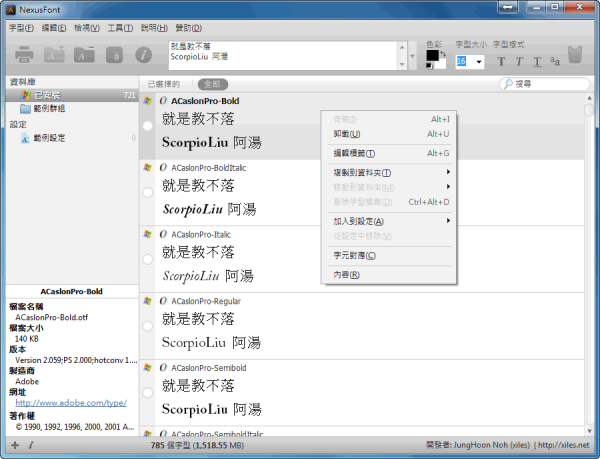Screen dimensions: 600x459
Task: Open the font information icon in the toolbar
Action: [143, 55]
